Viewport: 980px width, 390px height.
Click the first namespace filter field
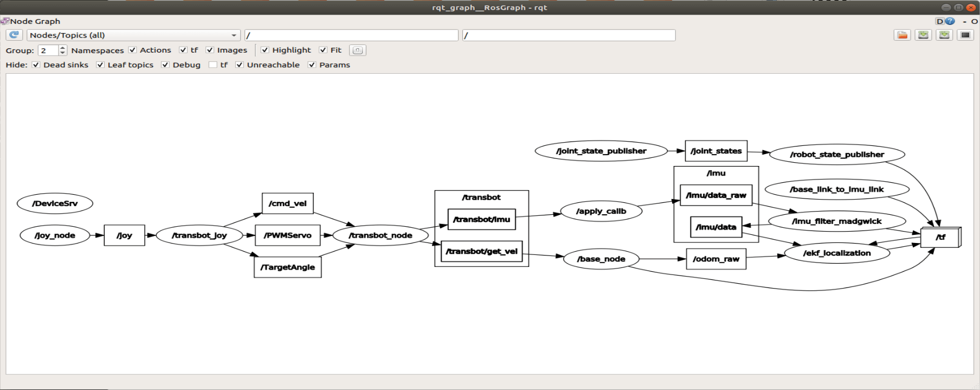point(351,35)
